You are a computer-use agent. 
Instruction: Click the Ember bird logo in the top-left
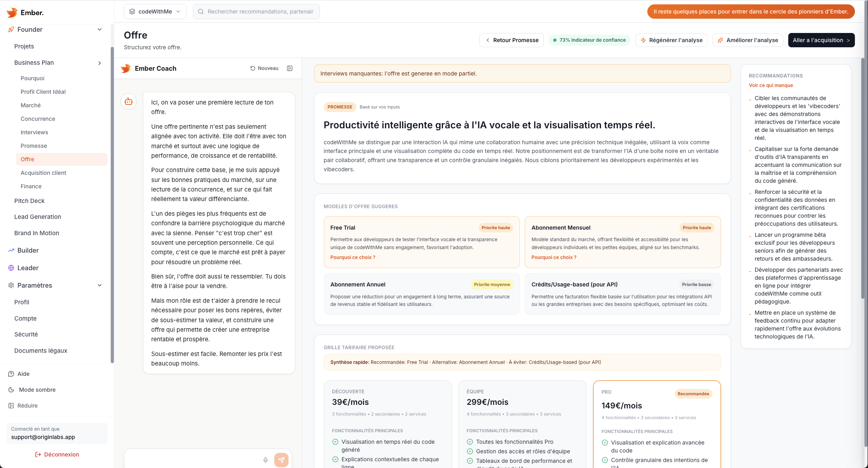coord(12,12)
